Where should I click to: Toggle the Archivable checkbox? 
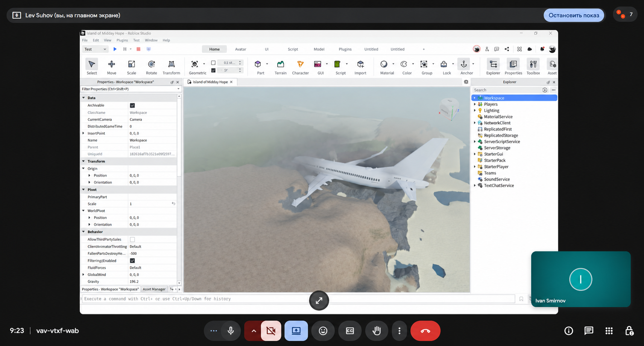click(132, 105)
